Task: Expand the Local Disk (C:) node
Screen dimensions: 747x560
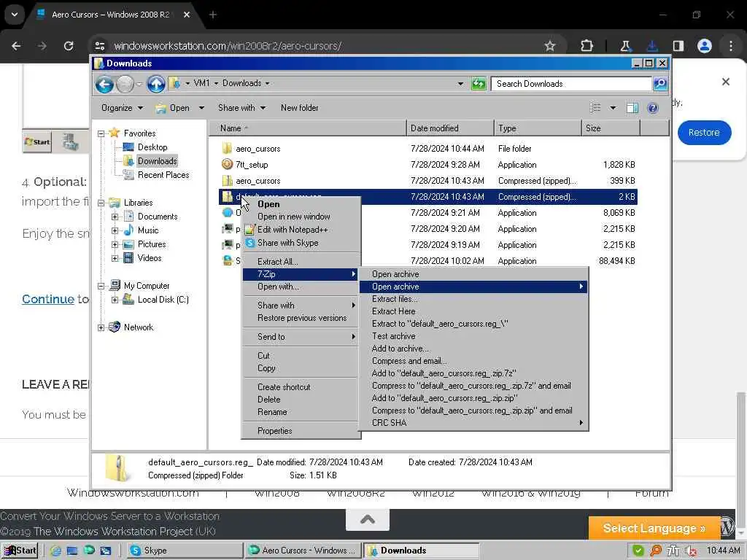Action: click(x=115, y=300)
